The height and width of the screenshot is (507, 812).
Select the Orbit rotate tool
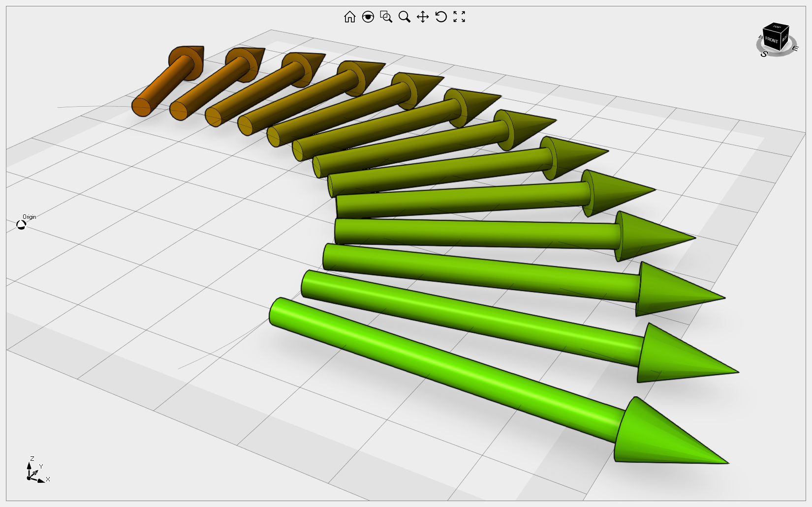click(441, 17)
